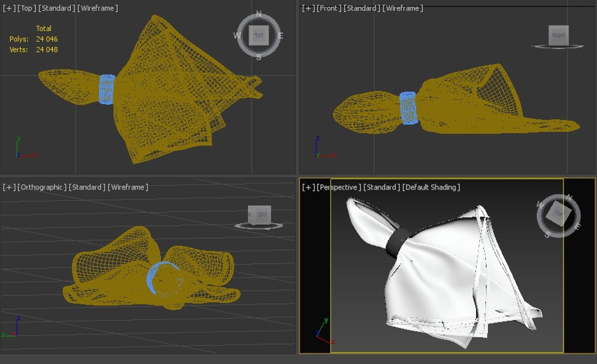Open Wireframe shading menu in Top viewport
597x364 pixels.
[98, 8]
